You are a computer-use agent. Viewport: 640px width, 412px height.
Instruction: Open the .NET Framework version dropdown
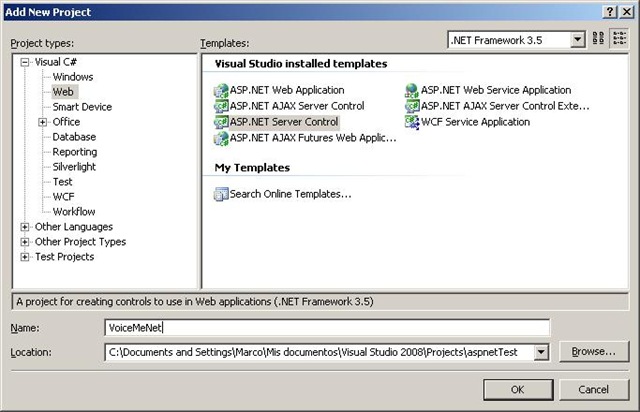click(x=578, y=40)
